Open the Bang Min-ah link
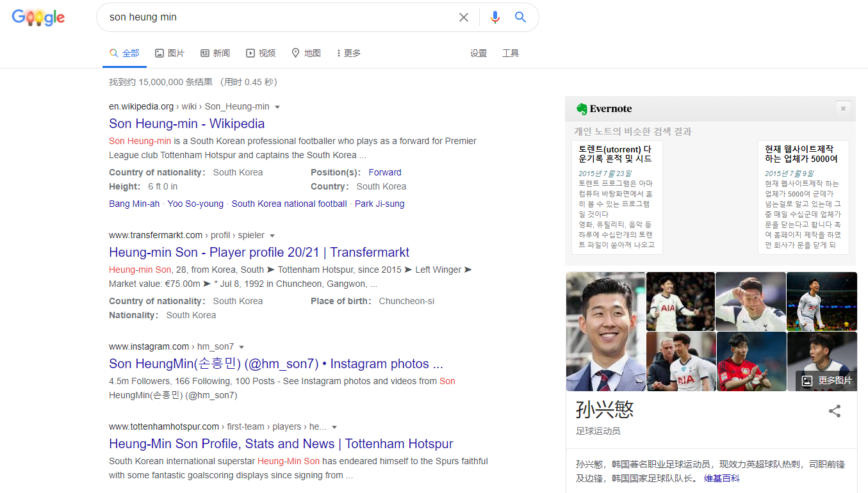 [134, 204]
